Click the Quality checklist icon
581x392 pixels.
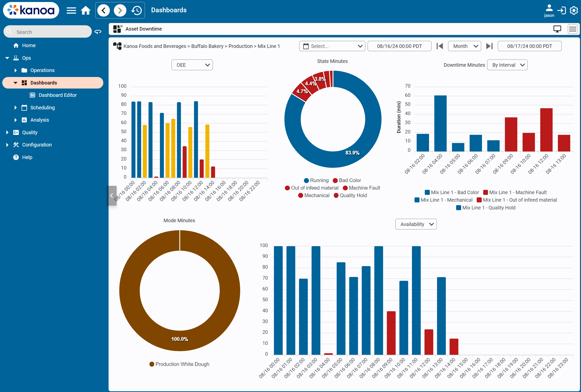16,132
